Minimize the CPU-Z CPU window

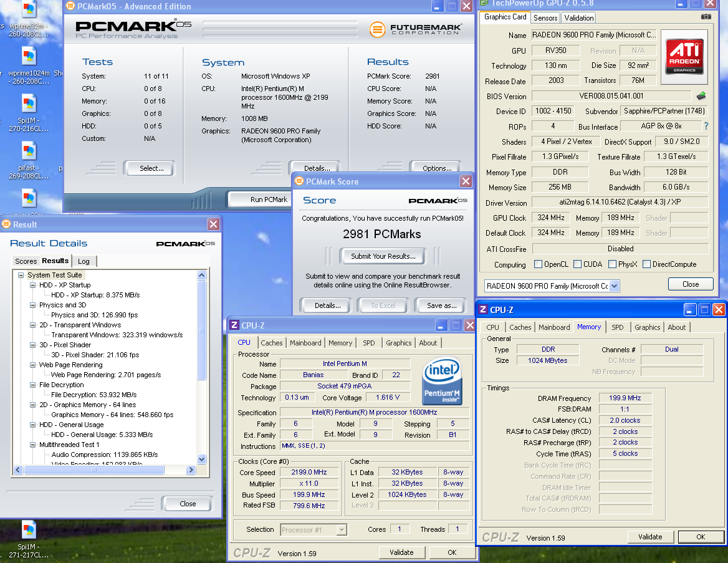tap(441, 325)
